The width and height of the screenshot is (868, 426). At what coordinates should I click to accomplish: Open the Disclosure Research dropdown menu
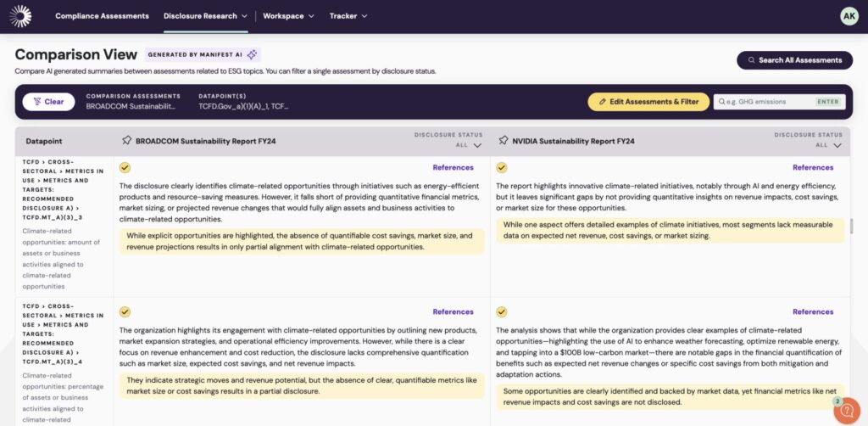[205, 16]
